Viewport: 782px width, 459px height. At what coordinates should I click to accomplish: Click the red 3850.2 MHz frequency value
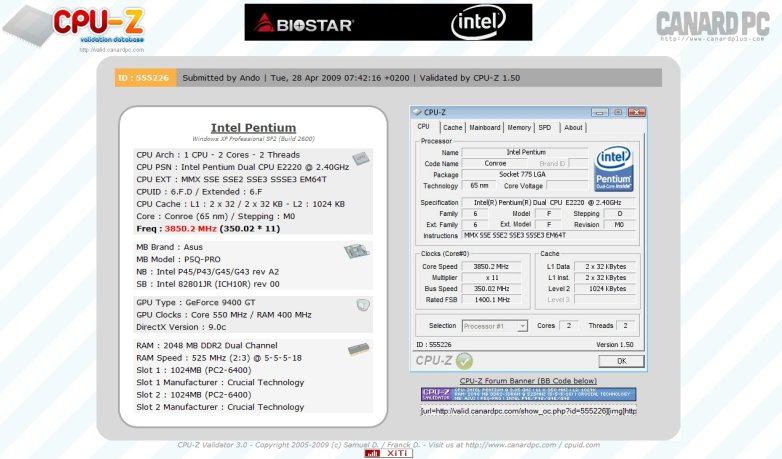click(x=191, y=229)
